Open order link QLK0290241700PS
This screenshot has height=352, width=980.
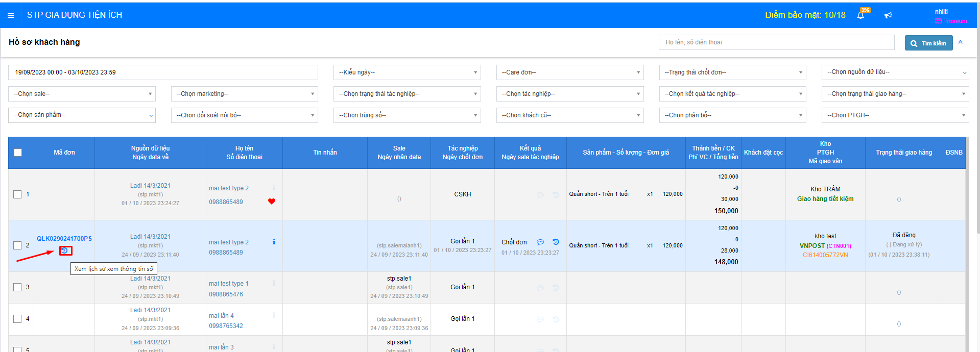tap(64, 239)
